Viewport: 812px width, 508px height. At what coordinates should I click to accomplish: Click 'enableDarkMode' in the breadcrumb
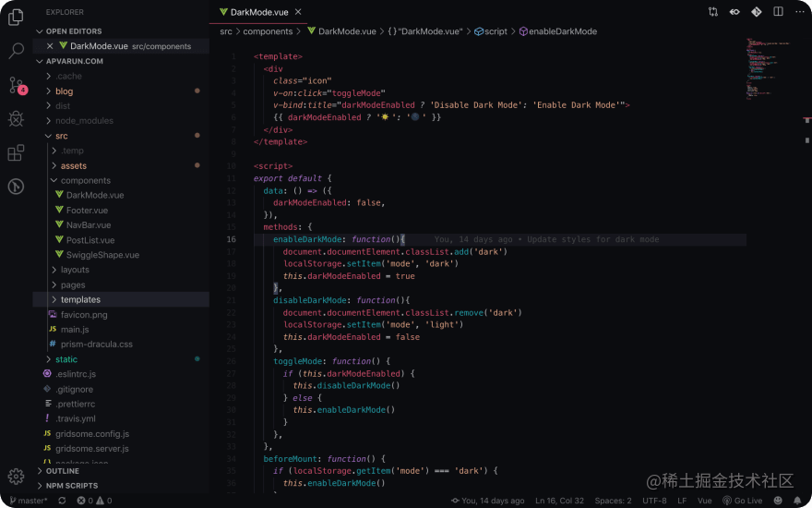coord(558,31)
